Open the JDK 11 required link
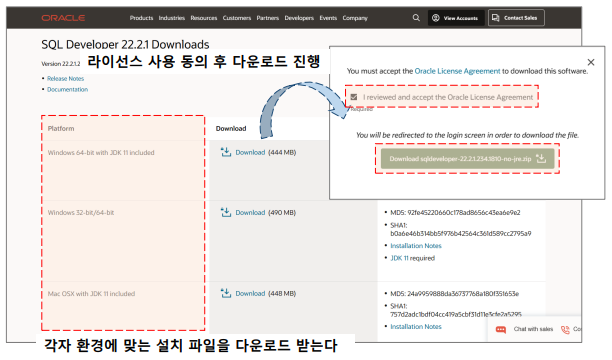This screenshot has height=360, width=612. point(399,258)
